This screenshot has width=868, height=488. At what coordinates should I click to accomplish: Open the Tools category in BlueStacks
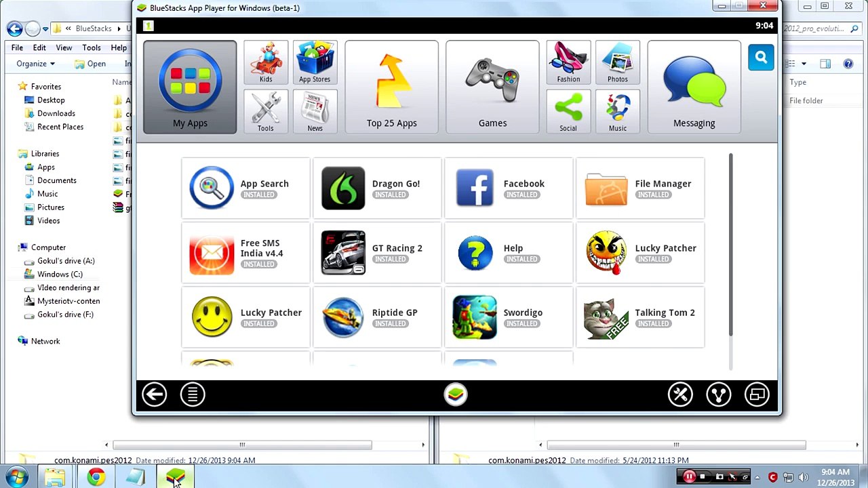266,111
